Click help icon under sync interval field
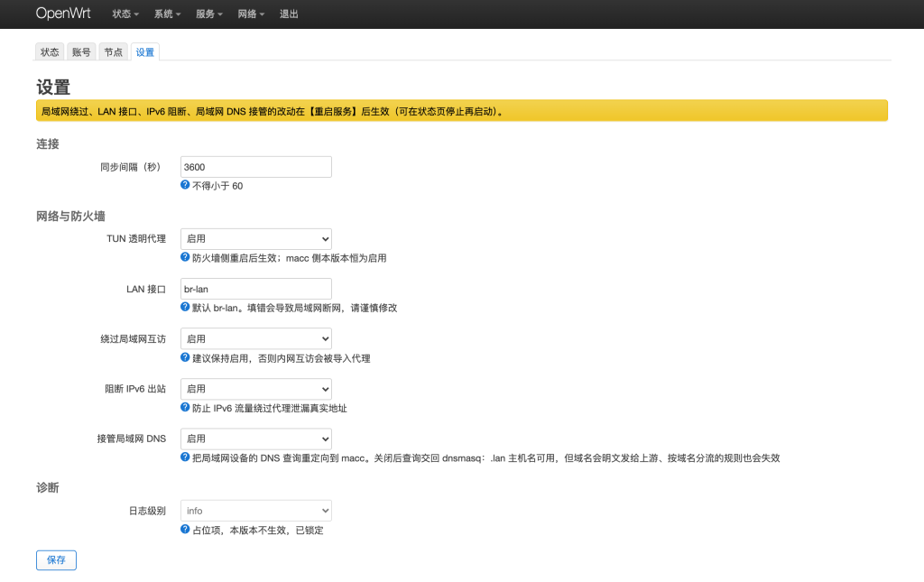 click(x=185, y=185)
